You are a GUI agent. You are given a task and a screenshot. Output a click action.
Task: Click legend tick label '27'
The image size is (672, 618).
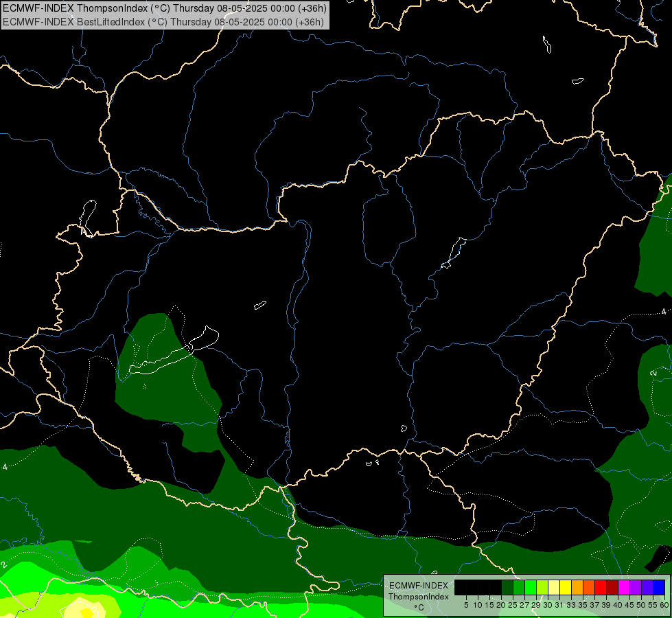click(524, 605)
